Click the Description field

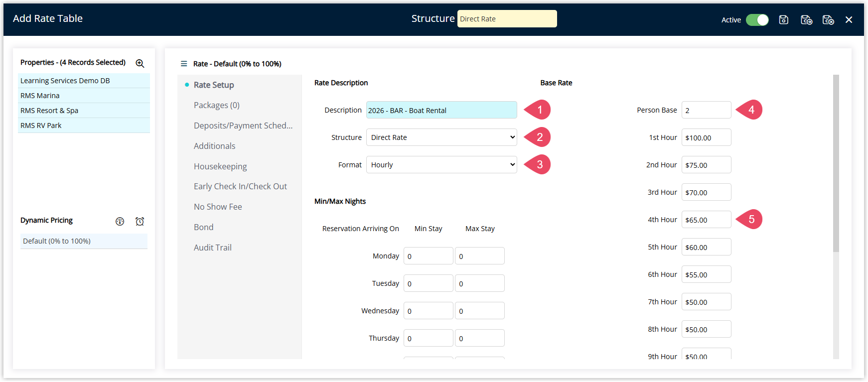coord(441,110)
